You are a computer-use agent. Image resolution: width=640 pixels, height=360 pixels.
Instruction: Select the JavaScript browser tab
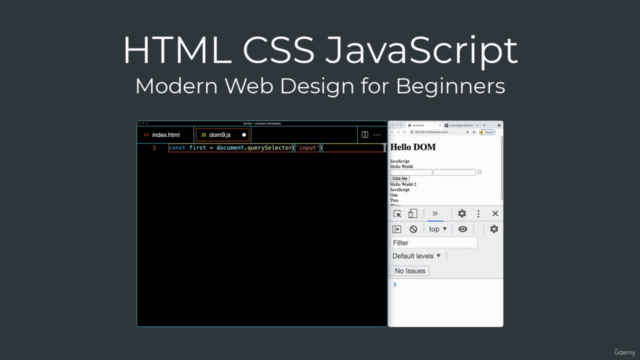[424, 125]
